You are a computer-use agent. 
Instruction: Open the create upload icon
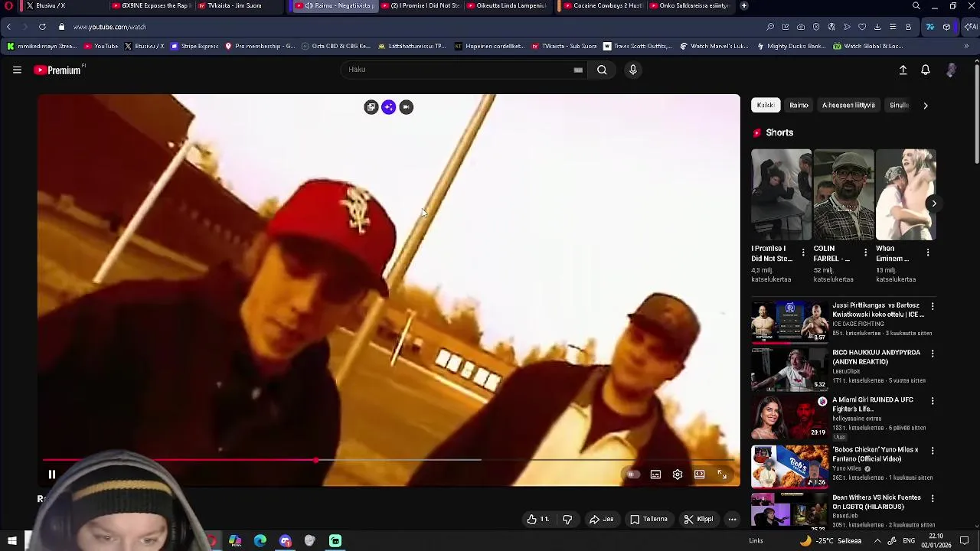[903, 70]
